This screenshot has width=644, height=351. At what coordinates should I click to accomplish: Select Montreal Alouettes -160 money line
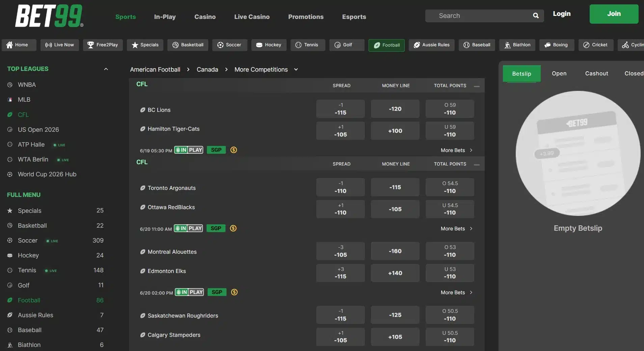tap(395, 251)
